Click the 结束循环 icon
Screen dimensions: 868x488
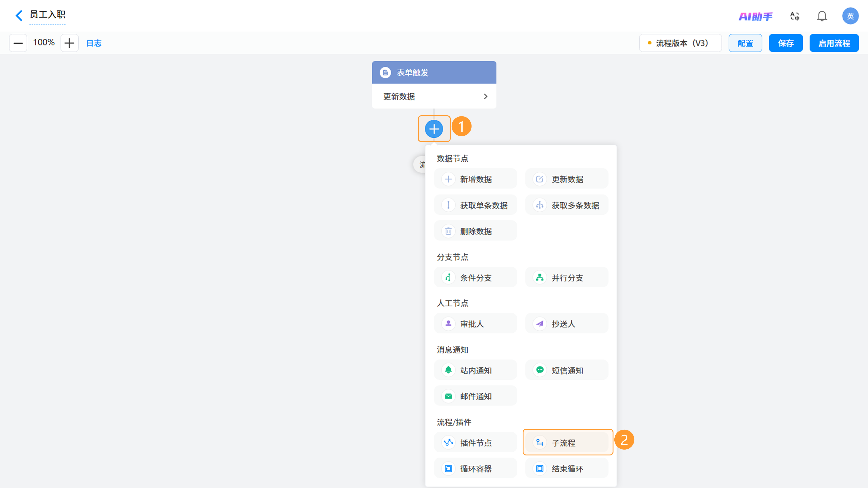point(540,469)
